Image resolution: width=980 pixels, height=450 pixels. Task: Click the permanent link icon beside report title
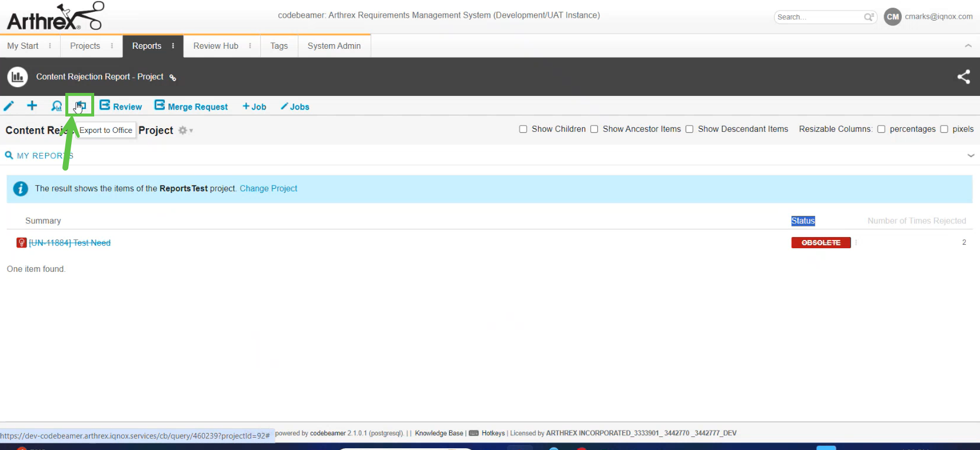pyautogui.click(x=172, y=78)
